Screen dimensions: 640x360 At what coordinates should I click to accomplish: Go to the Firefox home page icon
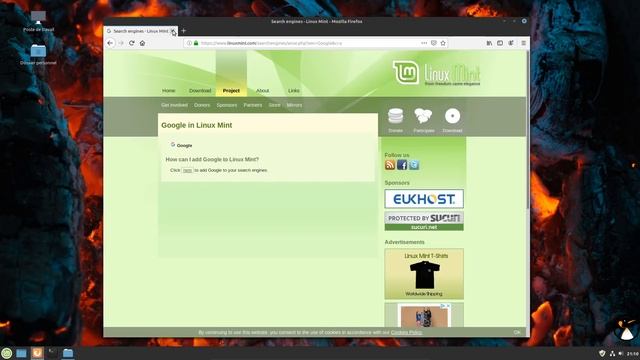tap(142, 43)
